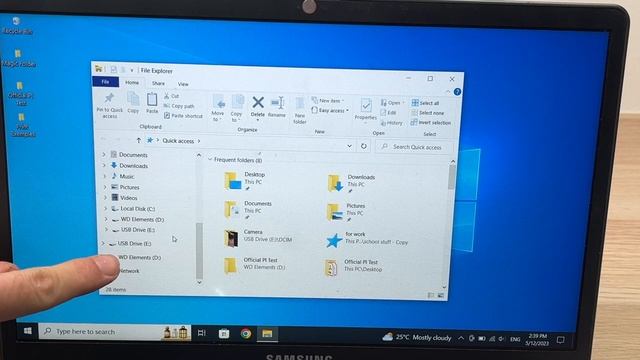Expand the Pictures tree node
Viewport: 640px width, 360px height.
pyautogui.click(x=105, y=187)
